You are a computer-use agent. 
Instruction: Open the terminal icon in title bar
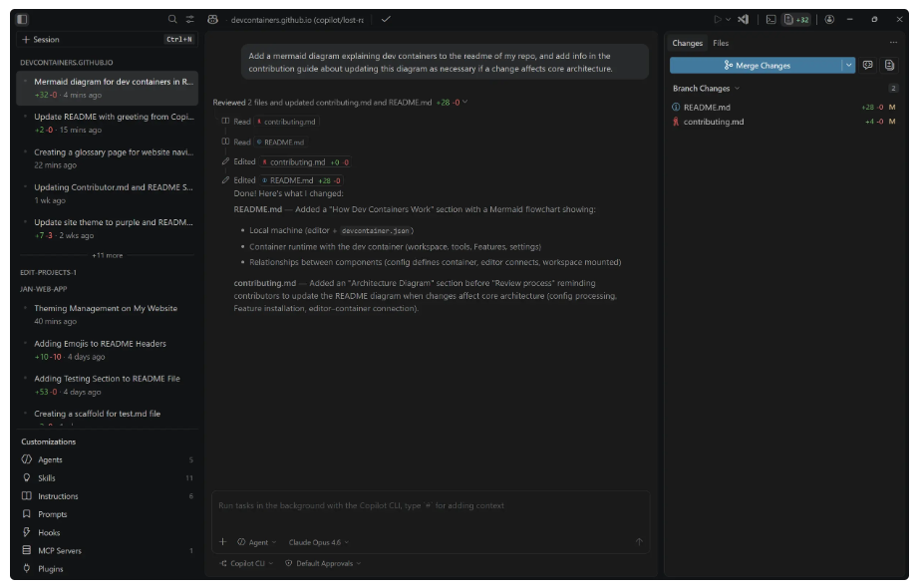771,19
